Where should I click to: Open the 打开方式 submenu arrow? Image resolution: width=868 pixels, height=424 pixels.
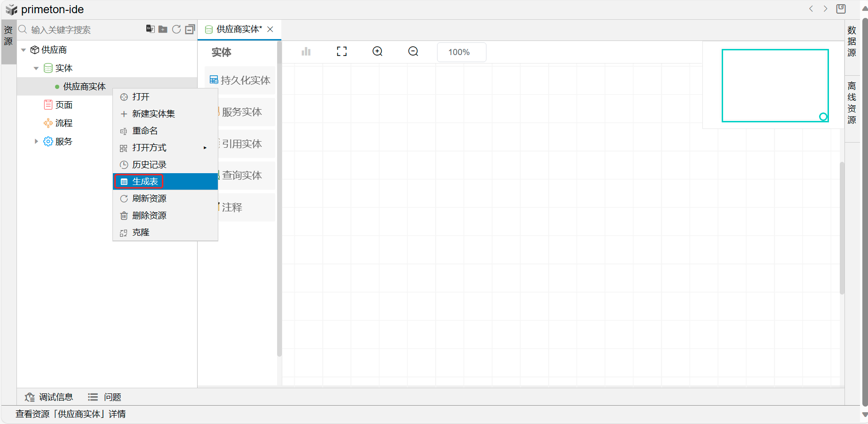205,148
